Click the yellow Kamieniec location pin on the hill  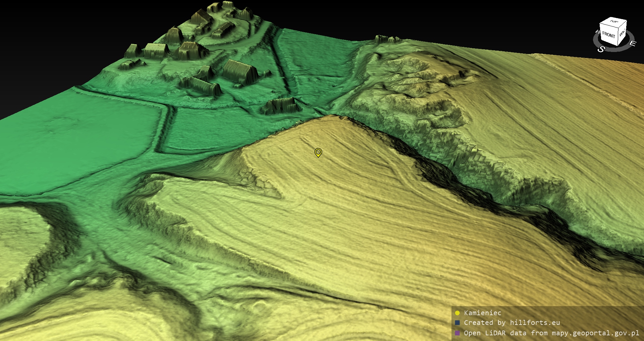(x=318, y=153)
